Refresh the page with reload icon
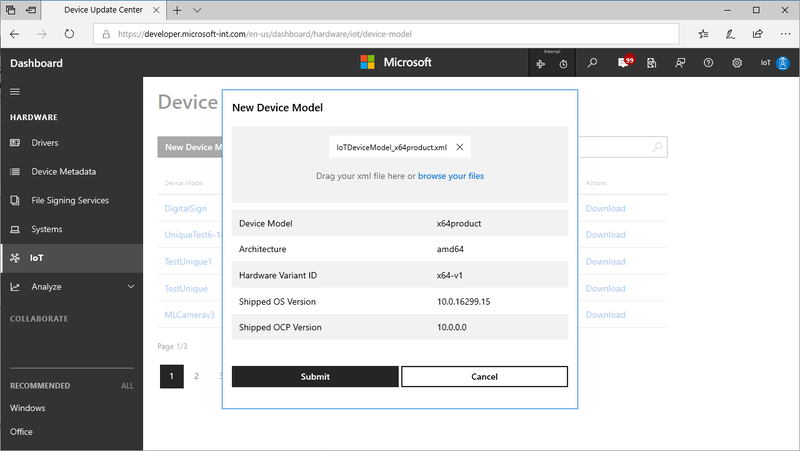This screenshot has width=800, height=451. pyautogui.click(x=69, y=34)
